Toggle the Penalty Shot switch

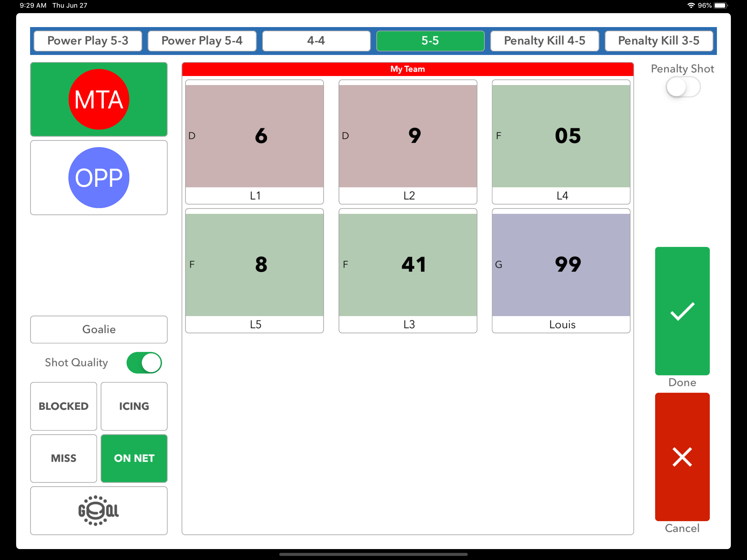[683, 87]
